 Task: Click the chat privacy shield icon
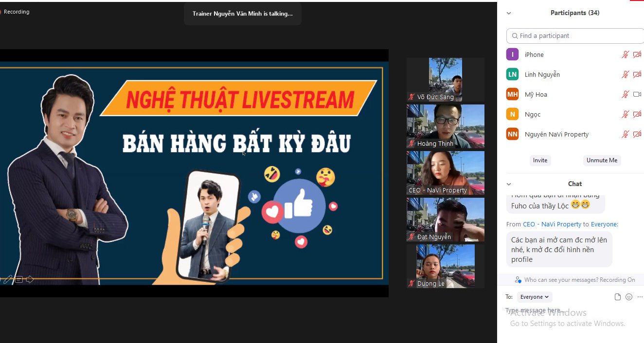pos(519,280)
